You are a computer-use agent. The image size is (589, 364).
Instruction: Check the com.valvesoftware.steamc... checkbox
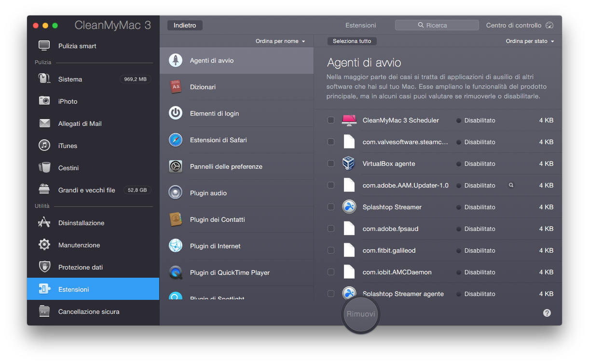point(331,142)
